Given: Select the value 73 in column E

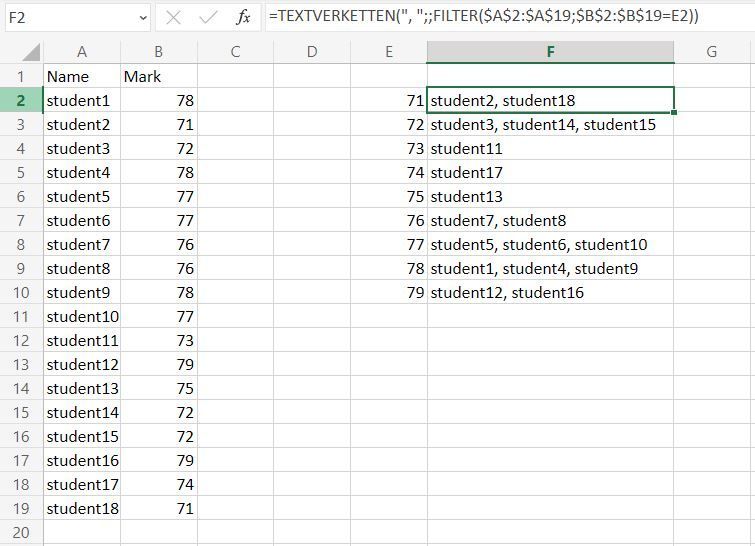Looking at the screenshot, I should pos(389,148).
